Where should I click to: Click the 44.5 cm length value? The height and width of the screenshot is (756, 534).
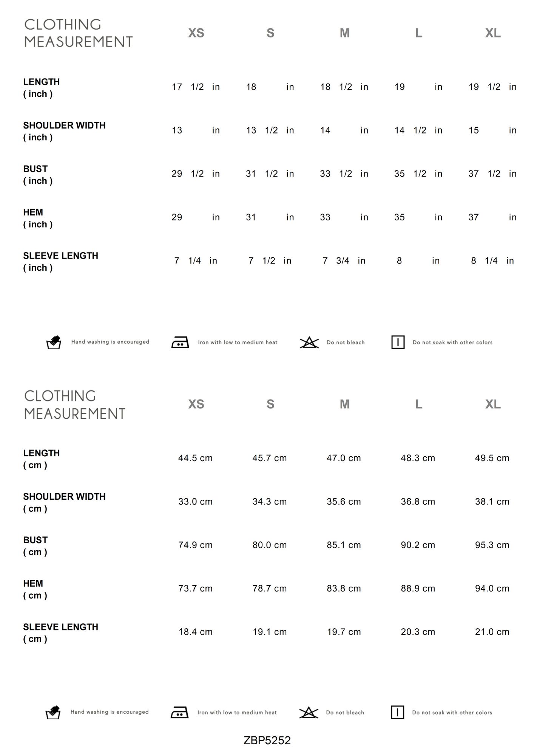(195, 458)
